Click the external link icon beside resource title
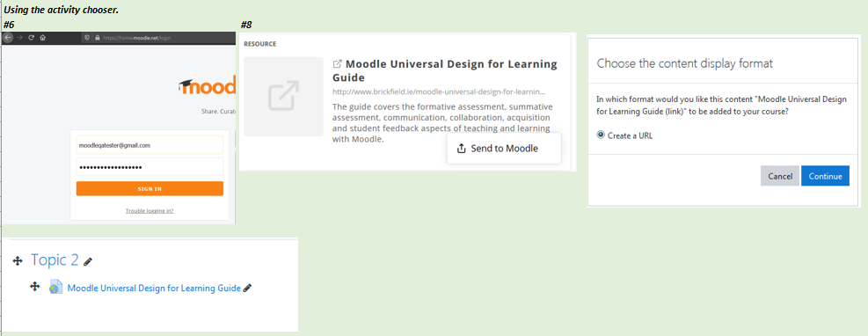Screen dimensions: 868x336 pos(337,63)
